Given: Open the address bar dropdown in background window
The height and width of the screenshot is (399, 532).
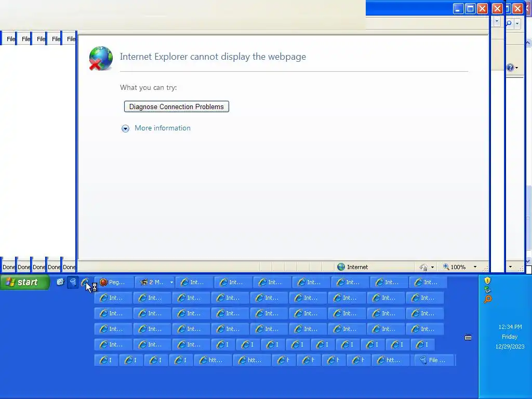Looking at the screenshot, I should (x=497, y=22).
